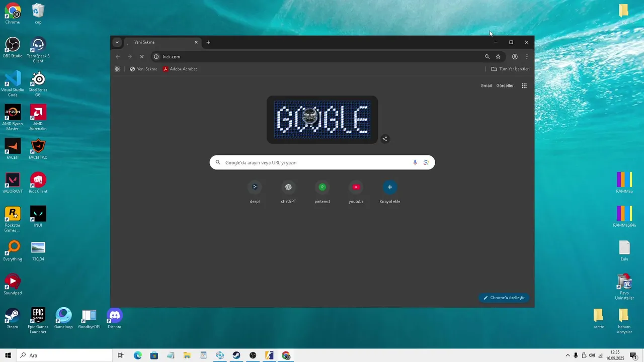This screenshot has width=644, height=362.
Task: Select Visual Studio Code desktop icon
Action: pos(13,84)
